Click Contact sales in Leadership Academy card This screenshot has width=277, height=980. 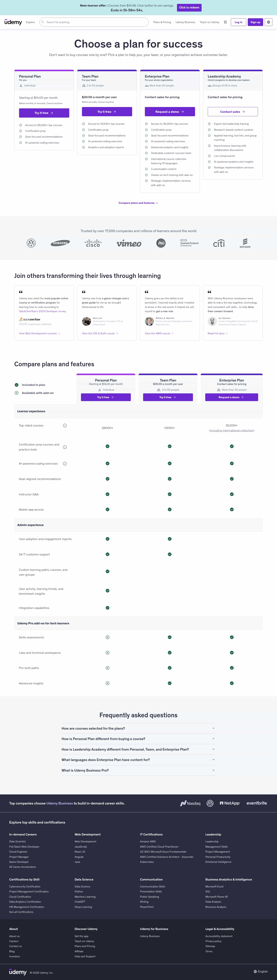tap(233, 111)
